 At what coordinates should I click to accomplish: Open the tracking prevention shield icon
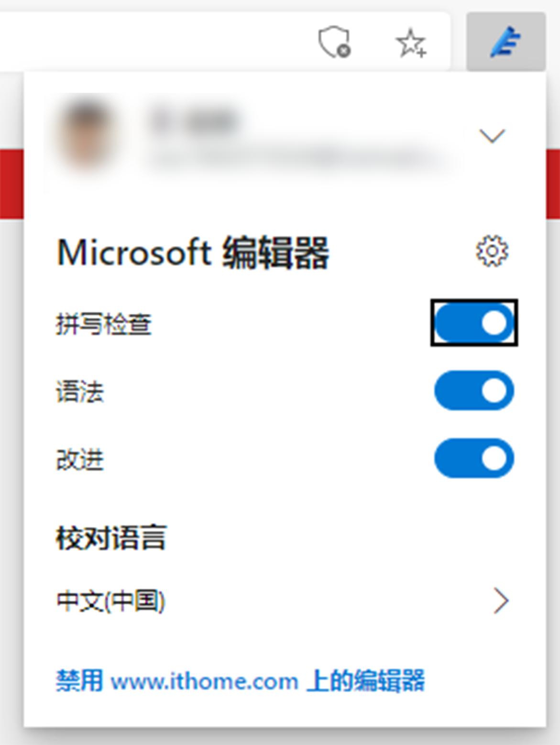(334, 43)
